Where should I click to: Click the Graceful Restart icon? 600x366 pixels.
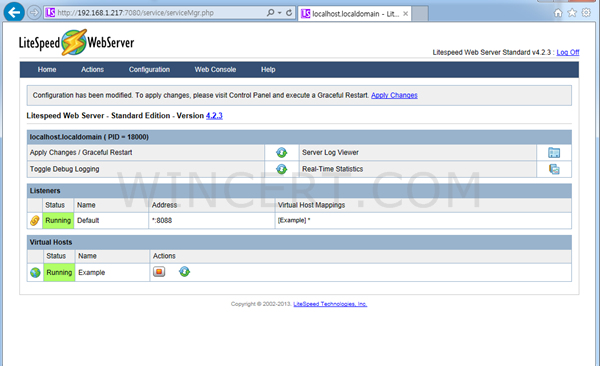[282, 152]
